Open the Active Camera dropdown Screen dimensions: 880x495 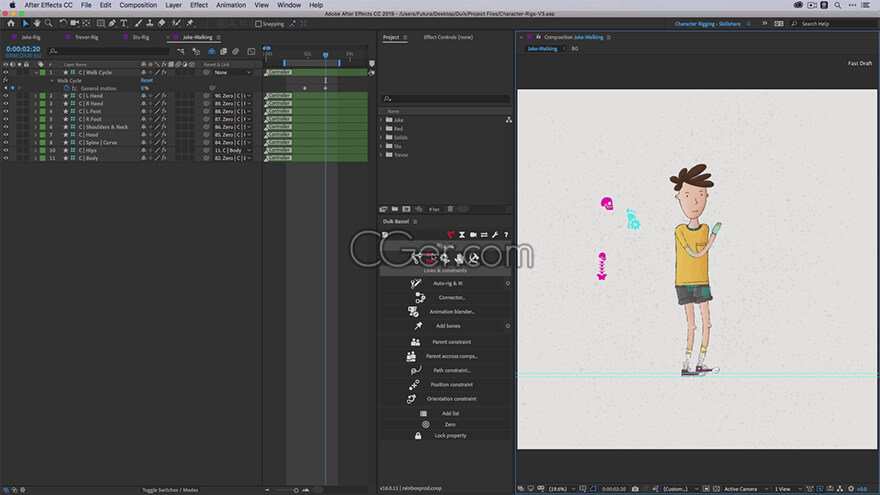(746, 489)
